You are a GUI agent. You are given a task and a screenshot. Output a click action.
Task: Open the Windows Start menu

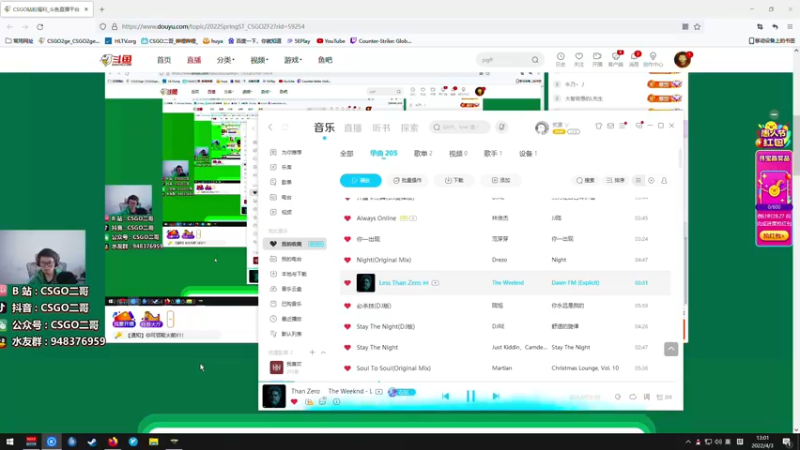(x=9, y=442)
